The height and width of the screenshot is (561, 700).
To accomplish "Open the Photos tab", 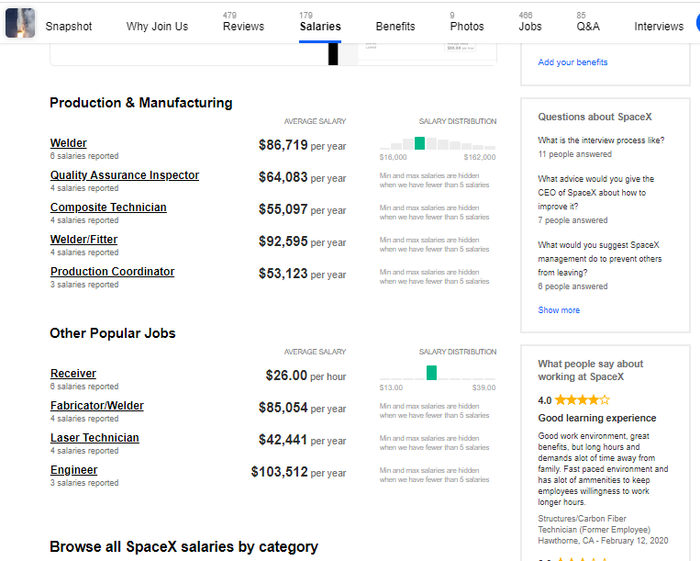I will coord(466,27).
